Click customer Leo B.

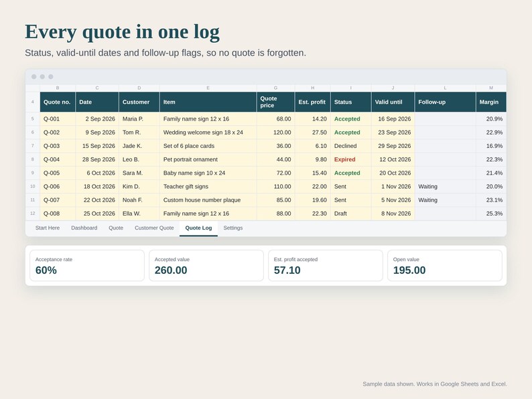pos(139,160)
